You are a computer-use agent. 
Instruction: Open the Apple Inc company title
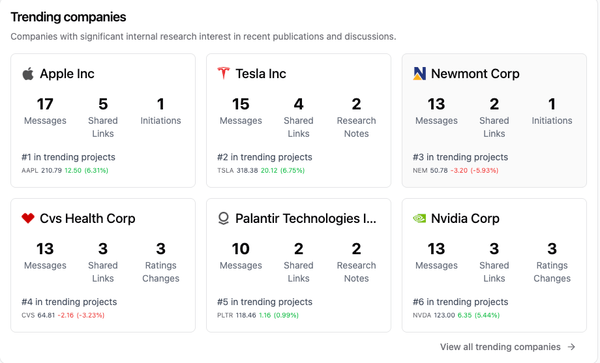click(x=67, y=73)
